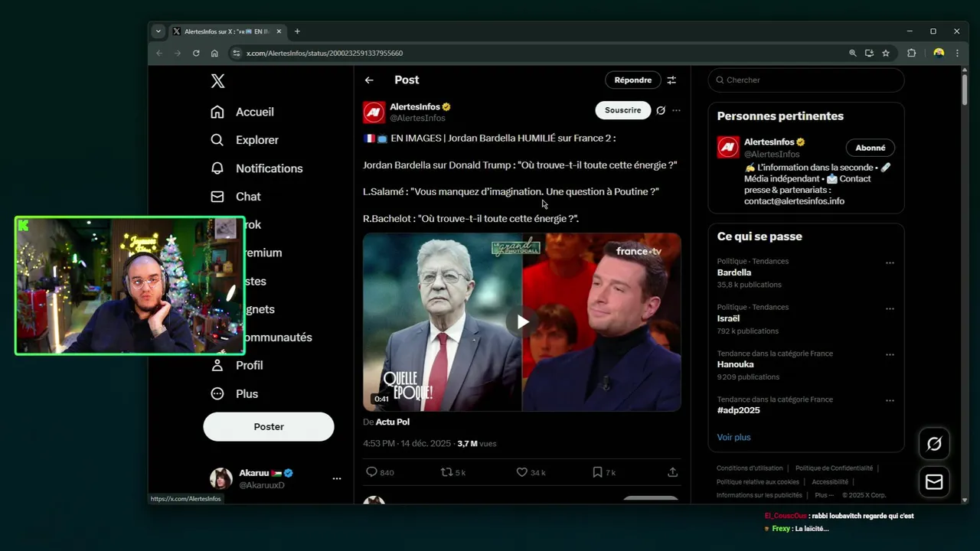Screen dimensions: 980x551
Task: Open post options three-dot menu
Action: click(676, 110)
